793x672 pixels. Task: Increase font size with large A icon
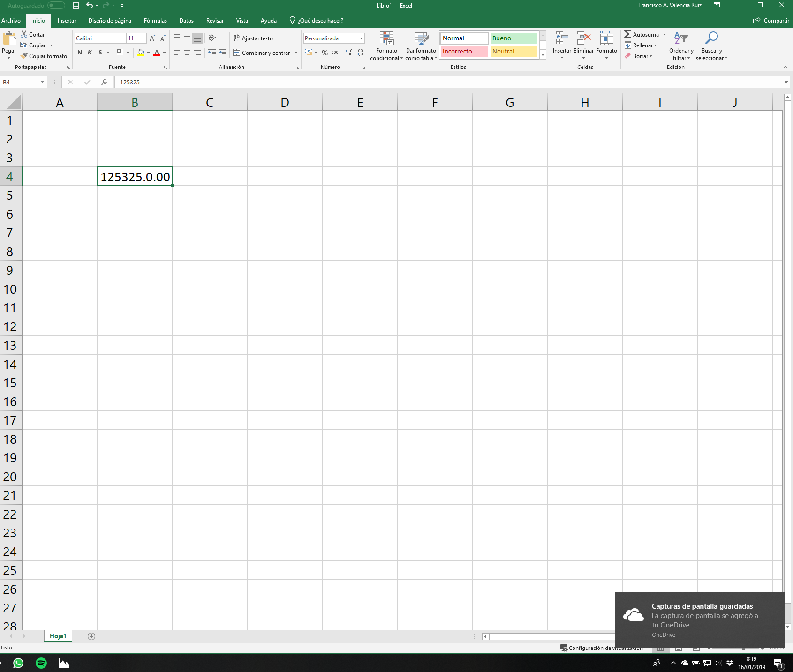[x=152, y=38]
